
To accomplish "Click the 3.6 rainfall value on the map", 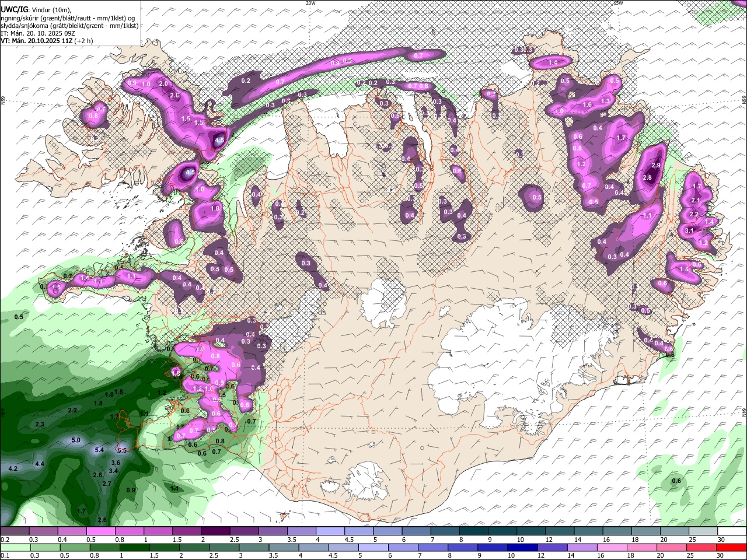I will coord(115,463).
